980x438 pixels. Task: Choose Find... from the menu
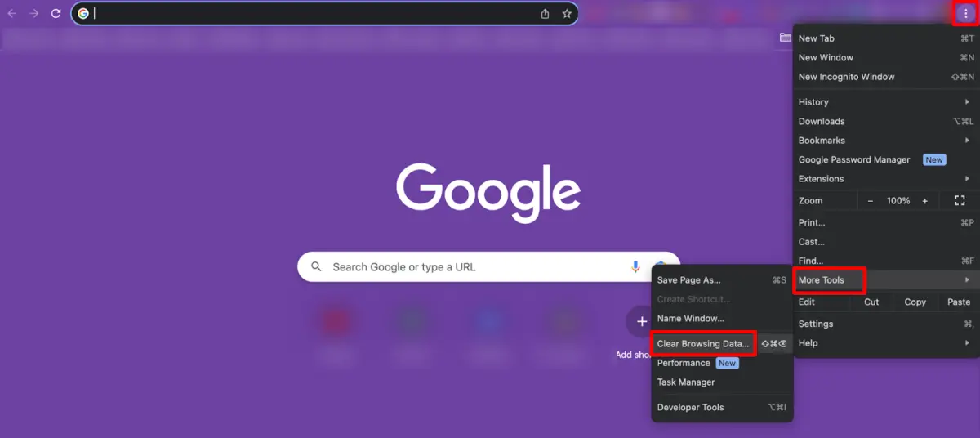[886, 261]
